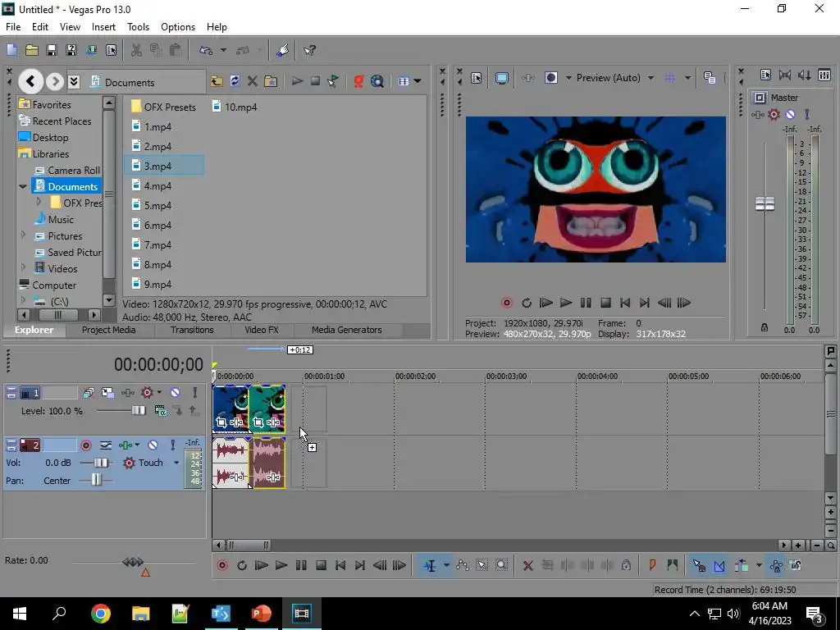Go up one level folder icon in Explorer
The height and width of the screenshot is (630, 840).
click(x=217, y=81)
